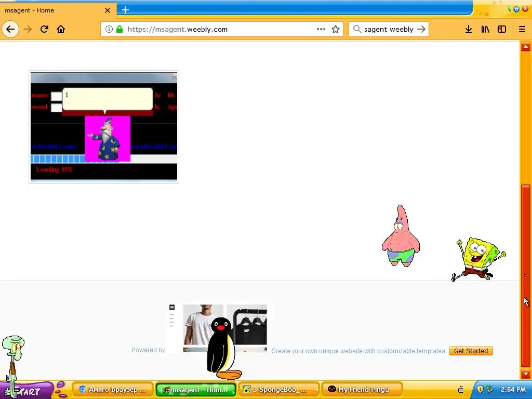Click the Pingu penguin character
Screen dimensions: 532x399
click(223, 349)
